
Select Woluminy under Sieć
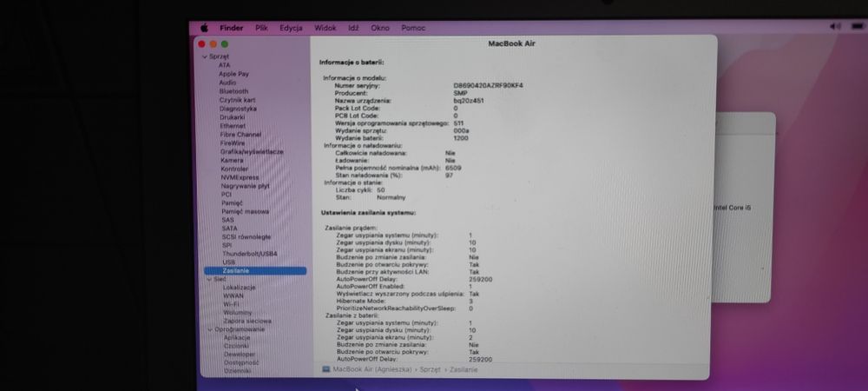click(238, 312)
